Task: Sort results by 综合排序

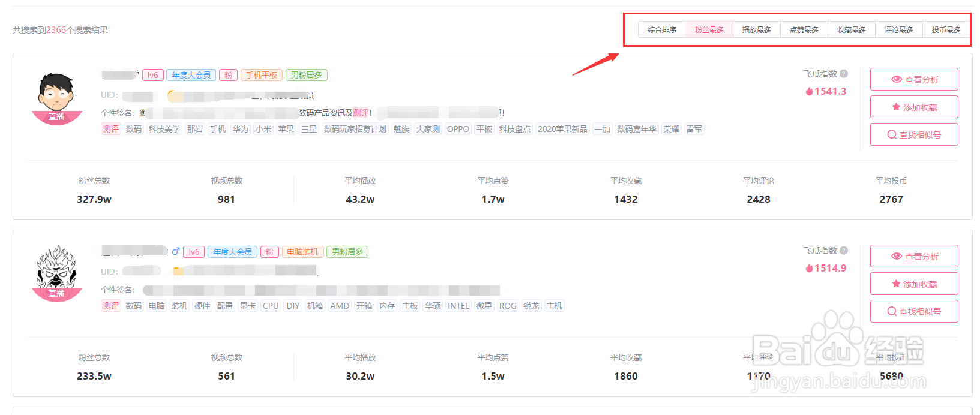Action: [x=662, y=29]
